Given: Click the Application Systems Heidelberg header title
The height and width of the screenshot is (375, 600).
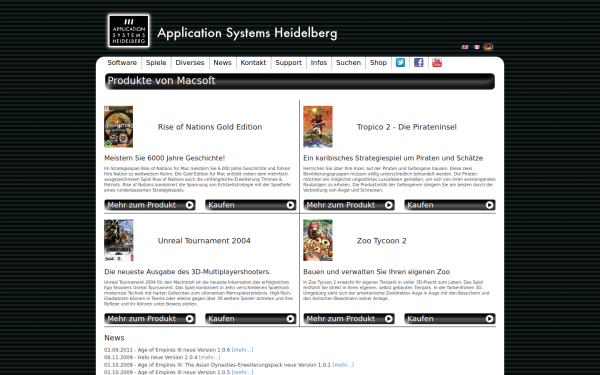Looking at the screenshot, I should [247, 33].
